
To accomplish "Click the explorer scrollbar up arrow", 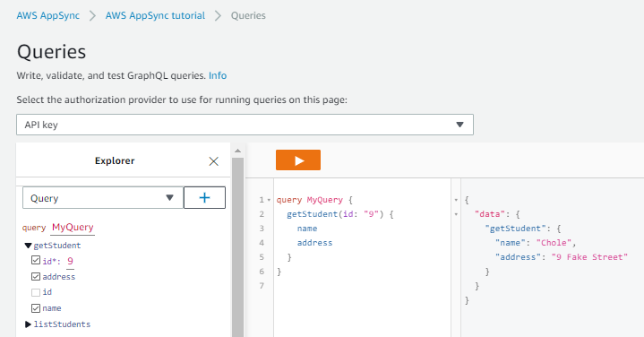I will [x=237, y=151].
